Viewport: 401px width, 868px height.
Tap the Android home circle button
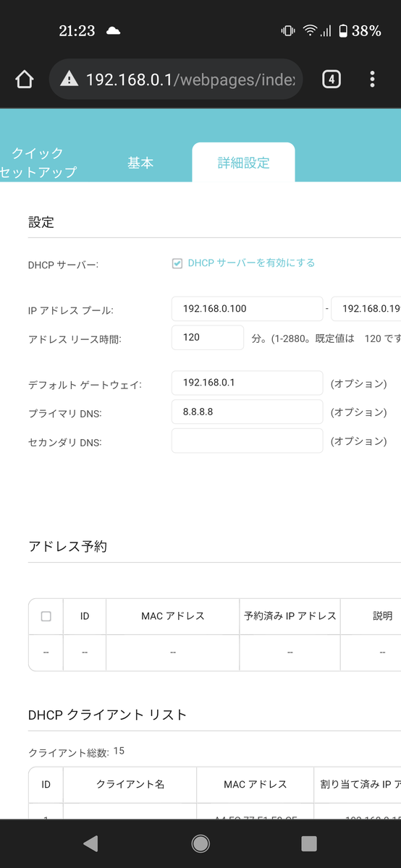200,843
